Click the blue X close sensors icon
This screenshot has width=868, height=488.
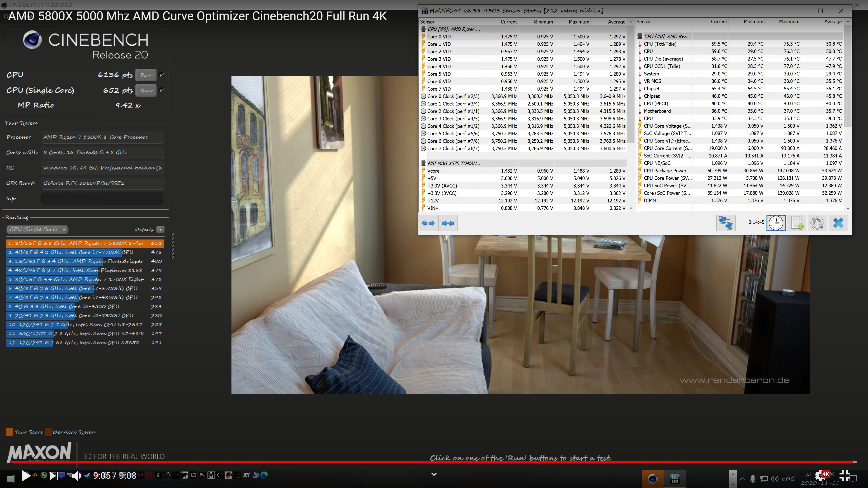pos(838,223)
